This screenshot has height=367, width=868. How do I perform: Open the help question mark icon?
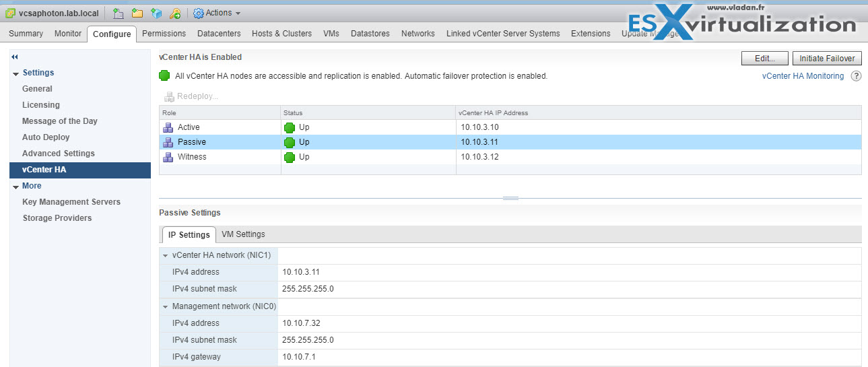tap(856, 76)
